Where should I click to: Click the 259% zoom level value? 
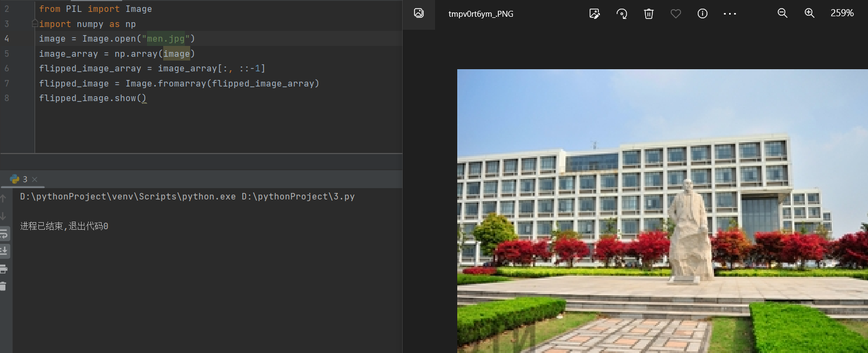pyautogui.click(x=842, y=13)
